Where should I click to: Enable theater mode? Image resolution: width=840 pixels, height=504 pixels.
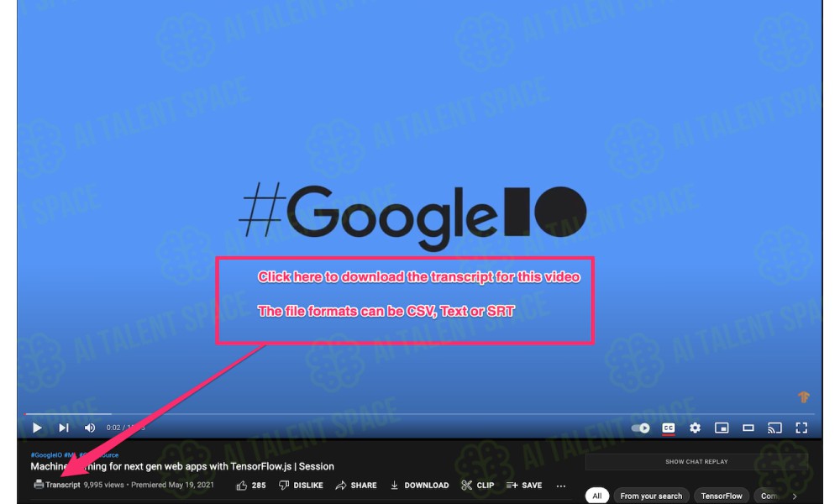click(748, 428)
